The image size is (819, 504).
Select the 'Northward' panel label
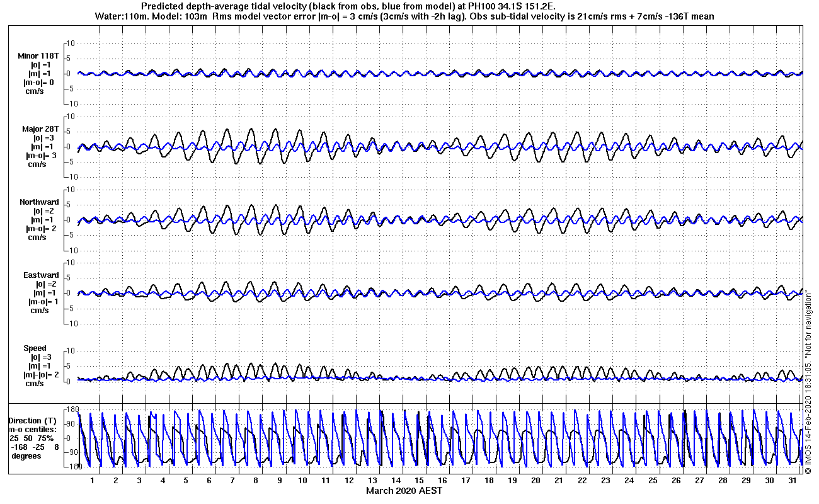tap(39, 202)
